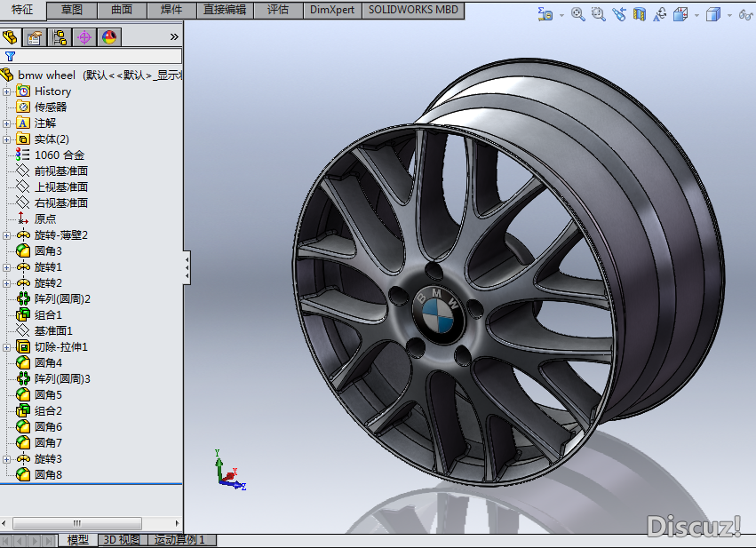The image size is (756, 548).
Task: Select the 组合2 feature
Action: [48, 411]
